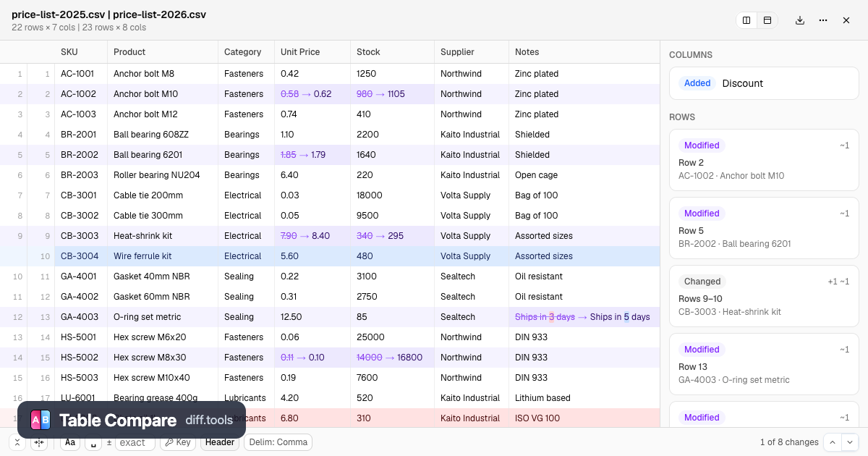This screenshot has width=868, height=456.
Task: Click the ROWS section heading
Action: 682,117
